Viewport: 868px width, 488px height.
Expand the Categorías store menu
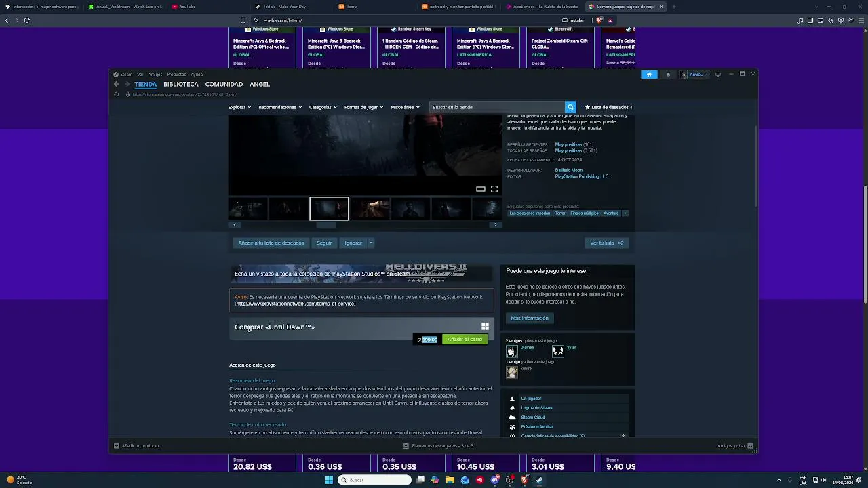pos(323,107)
